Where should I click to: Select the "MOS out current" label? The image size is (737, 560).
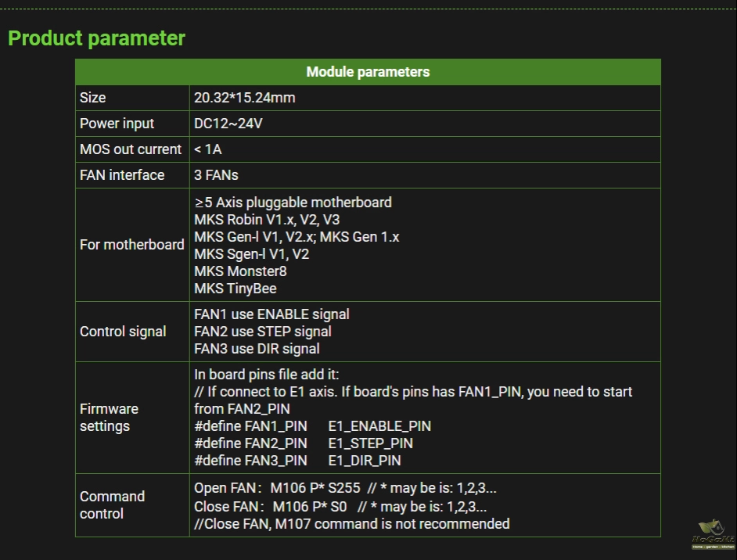click(130, 149)
